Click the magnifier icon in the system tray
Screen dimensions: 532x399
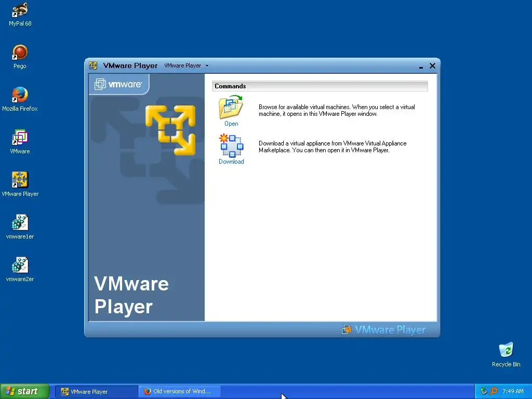coord(494,391)
